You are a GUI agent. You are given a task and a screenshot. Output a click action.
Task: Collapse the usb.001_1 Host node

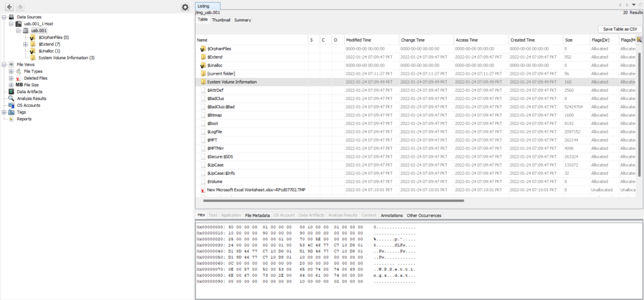click(11, 24)
